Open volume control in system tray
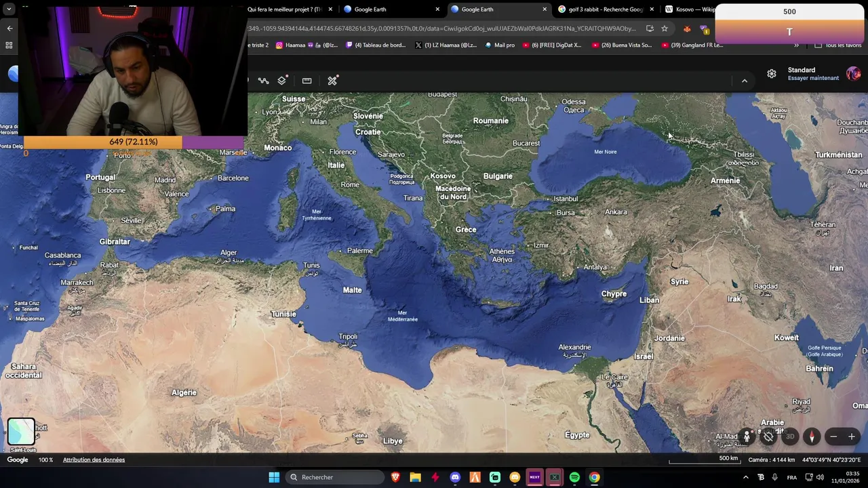The image size is (868, 488). pyautogui.click(x=820, y=477)
